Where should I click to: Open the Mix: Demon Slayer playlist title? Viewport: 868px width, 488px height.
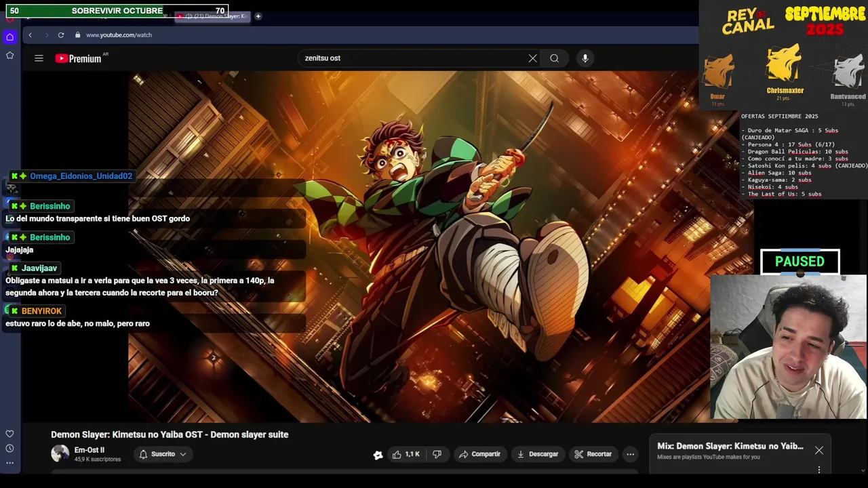point(730,446)
